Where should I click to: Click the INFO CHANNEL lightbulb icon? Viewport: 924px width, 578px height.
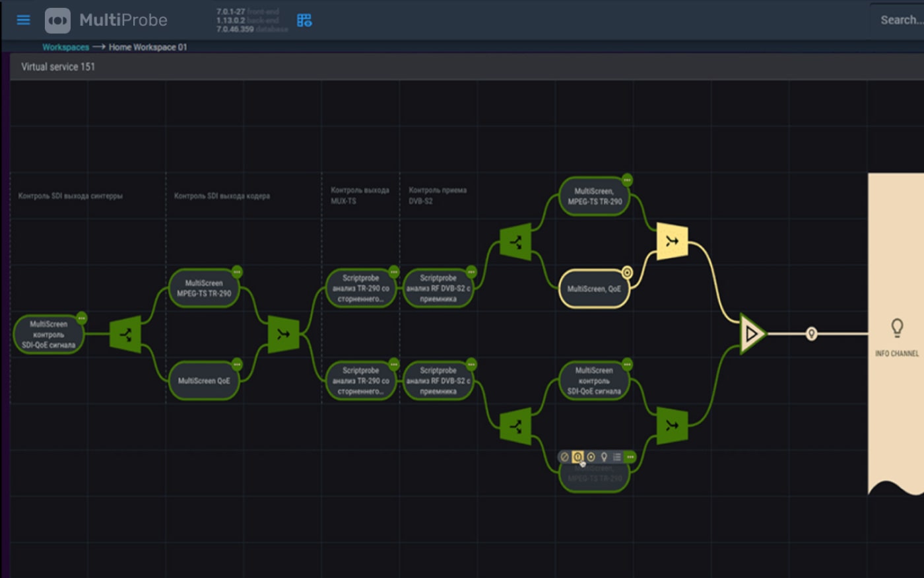[897, 327]
